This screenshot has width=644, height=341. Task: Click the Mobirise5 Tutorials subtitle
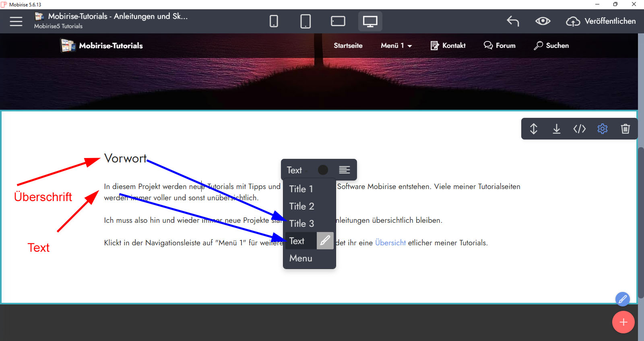tap(58, 26)
